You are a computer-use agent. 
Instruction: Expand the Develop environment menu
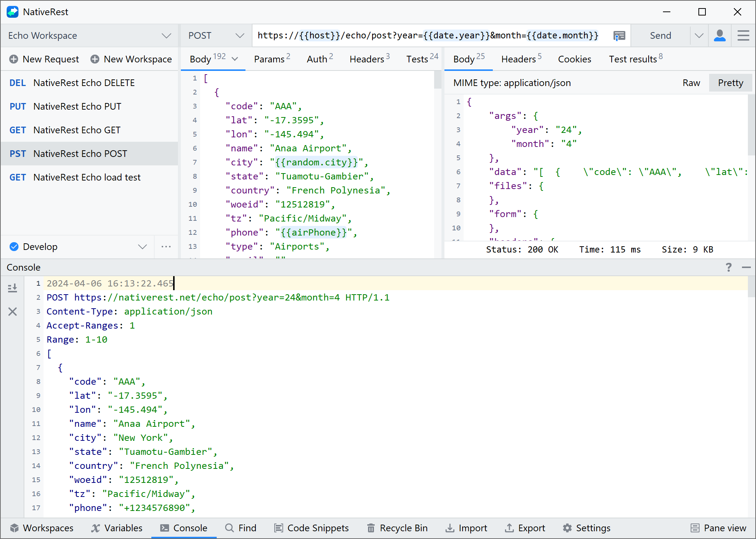142,246
